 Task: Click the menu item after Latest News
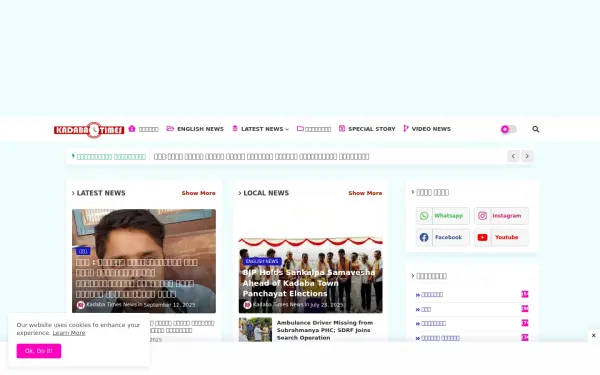(314, 129)
